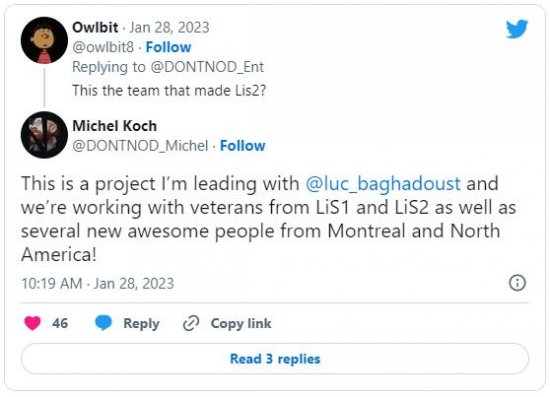Click the Reply label
Screen dimensions: 550x397
tap(141, 323)
